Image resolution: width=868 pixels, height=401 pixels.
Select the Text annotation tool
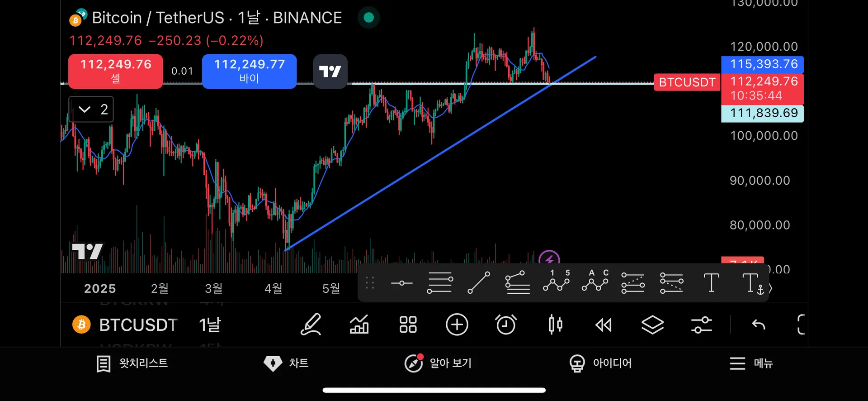(x=711, y=283)
